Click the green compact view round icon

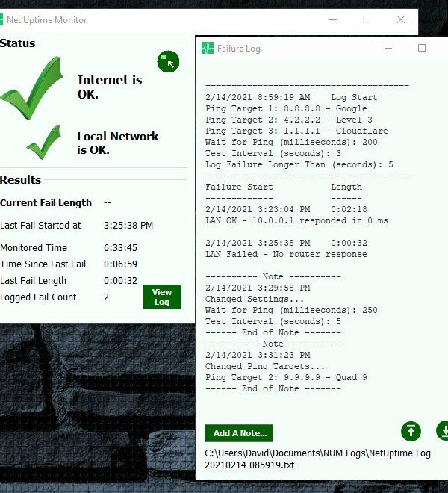(168, 62)
